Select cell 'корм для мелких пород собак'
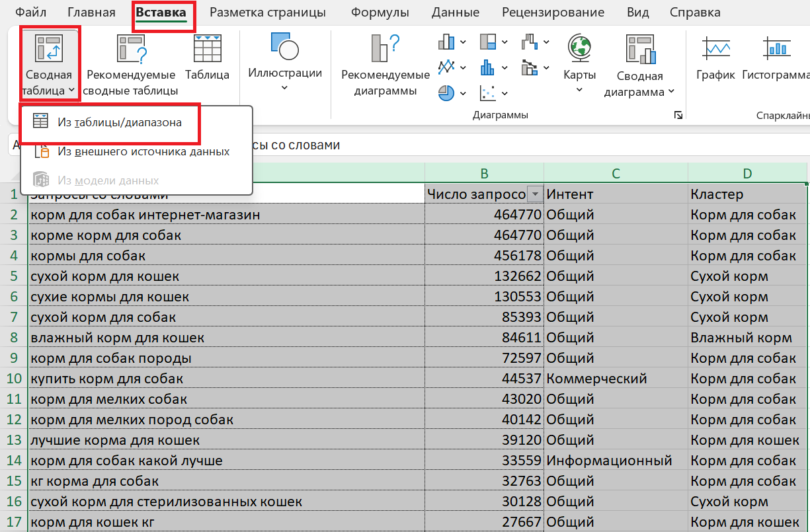This screenshot has width=810, height=532. click(226, 420)
